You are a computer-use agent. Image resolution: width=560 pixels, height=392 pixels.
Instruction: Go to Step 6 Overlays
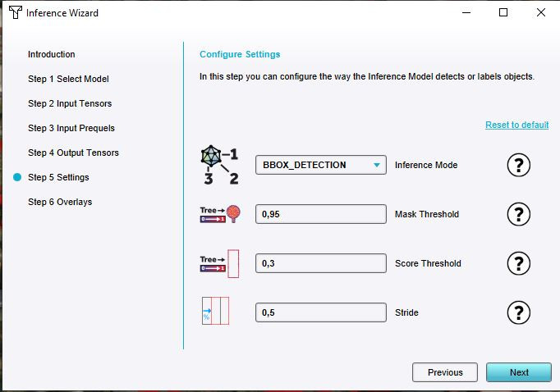pos(60,202)
